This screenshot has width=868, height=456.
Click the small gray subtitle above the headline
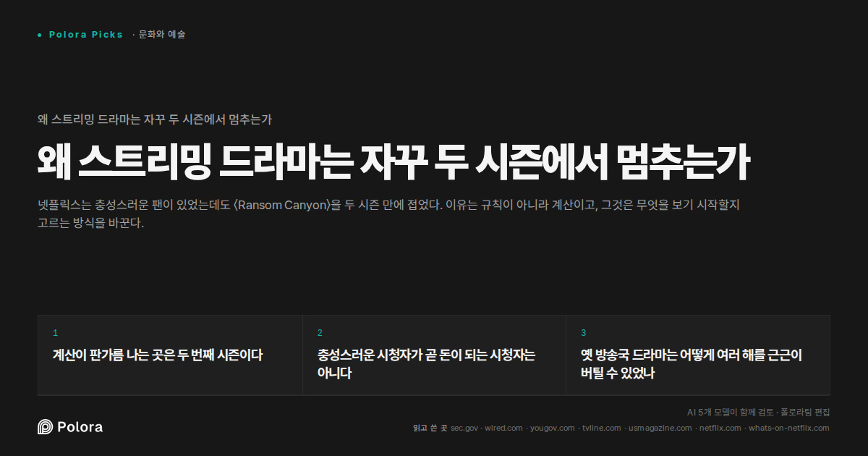click(155, 119)
